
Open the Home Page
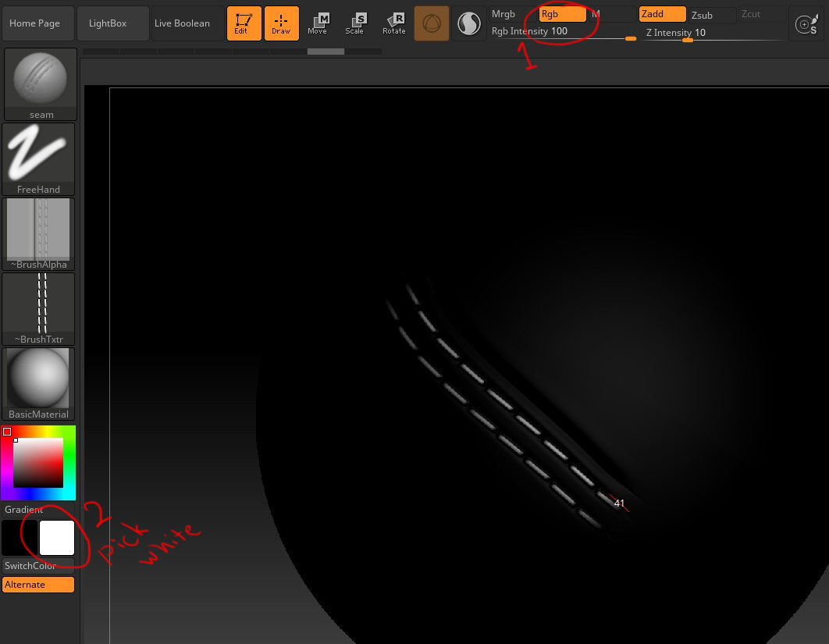pos(38,23)
